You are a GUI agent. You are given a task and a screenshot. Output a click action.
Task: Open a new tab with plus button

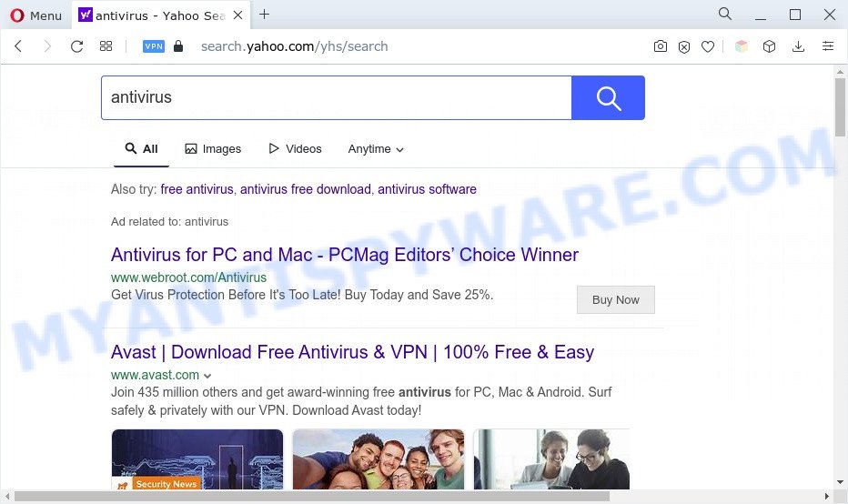pyautogui.click(x=264, y=15)
